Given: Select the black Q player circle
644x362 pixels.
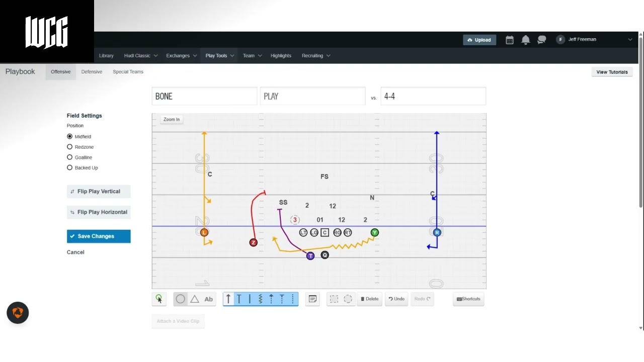Looking at the screenshot, I should point(325,255).
